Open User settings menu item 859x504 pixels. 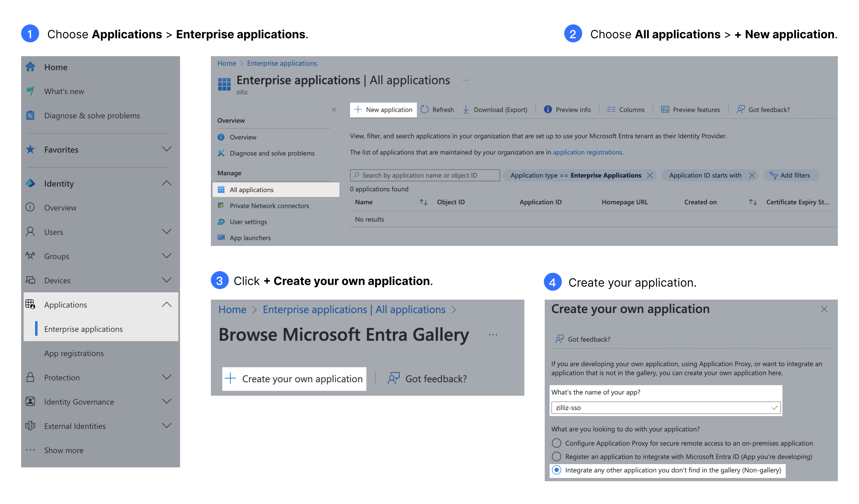coord(248,222)
